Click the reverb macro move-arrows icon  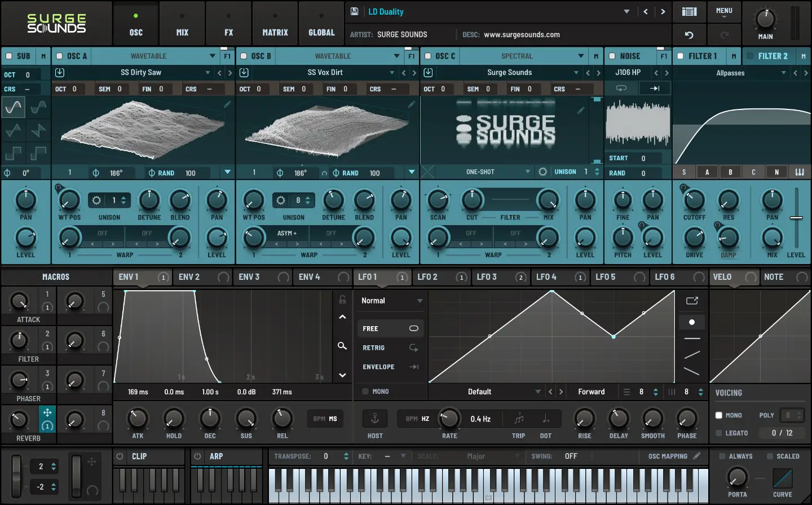(x=47, y=412)
